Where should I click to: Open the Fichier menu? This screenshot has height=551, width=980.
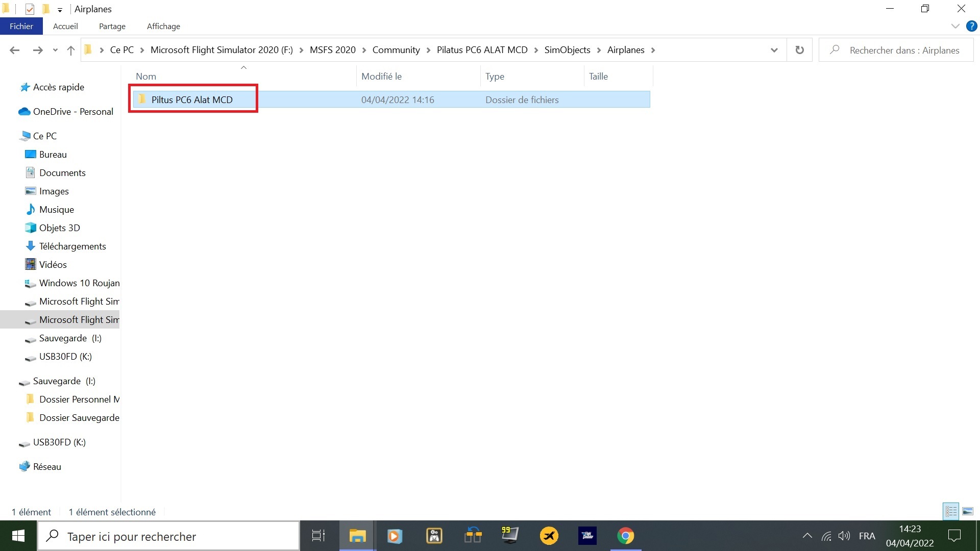(x=21, y=26)
